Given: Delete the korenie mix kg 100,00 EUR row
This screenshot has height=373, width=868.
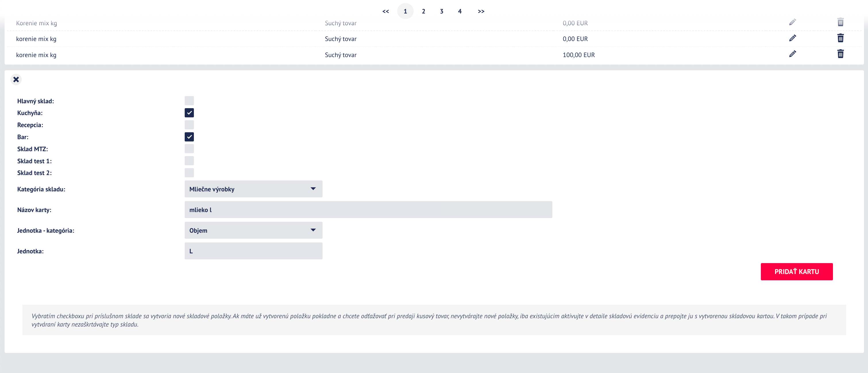Looking at the screenshot, I should pyautogui.click(x=840, y=54).
